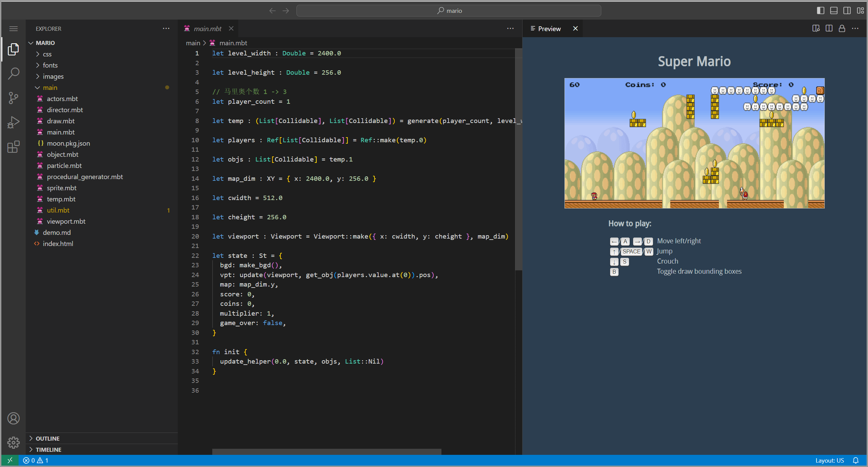The width and height of the screenshot is (868, 467).
Task: Switch to the main.mbt editor tab
Action: coord(207,29)
